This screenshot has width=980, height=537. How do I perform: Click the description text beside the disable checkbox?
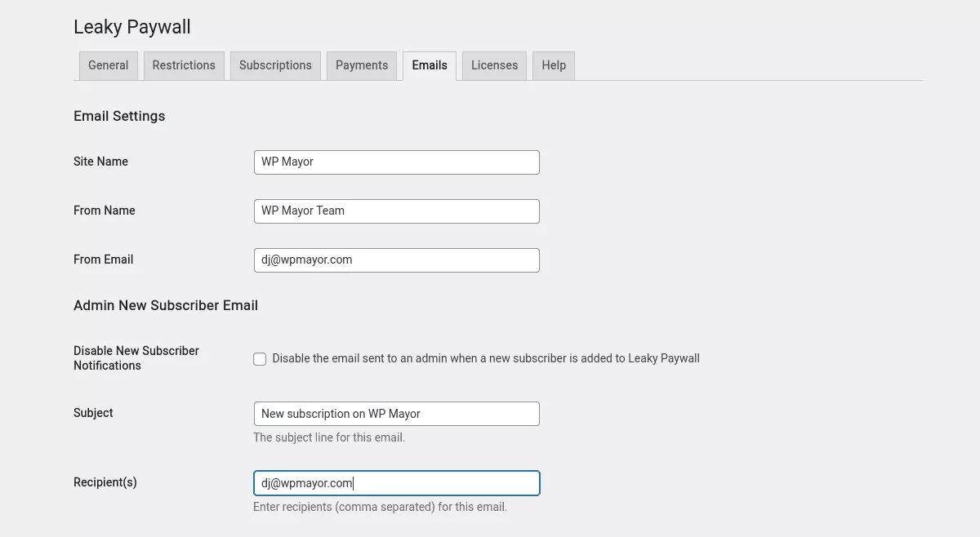click(x=486, y=358)
